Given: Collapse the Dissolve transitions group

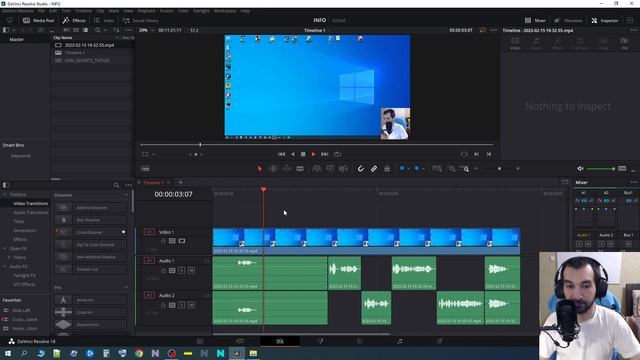Looking at the screenshot, I should [x=126, y=196].
